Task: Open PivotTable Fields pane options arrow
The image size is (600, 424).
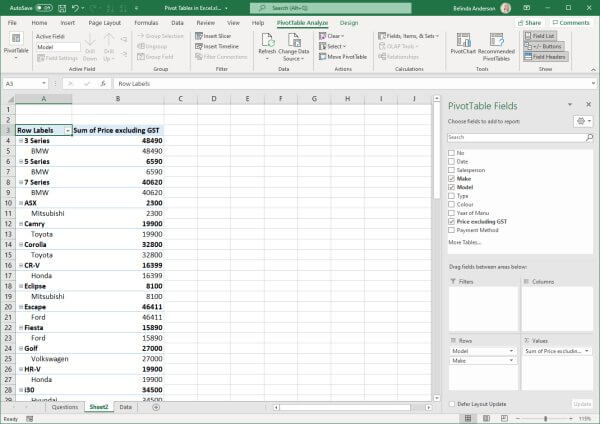Action: tap(570, 104)
